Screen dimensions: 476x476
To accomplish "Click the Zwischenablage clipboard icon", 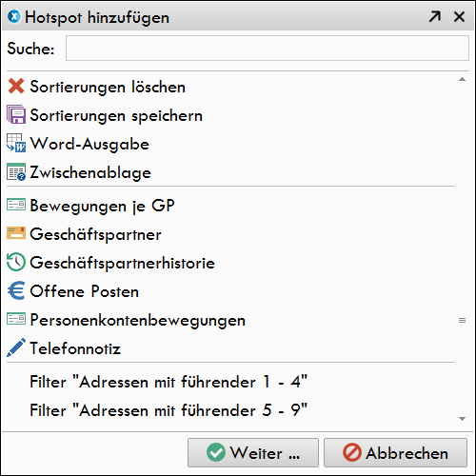I will coord(16,172).
